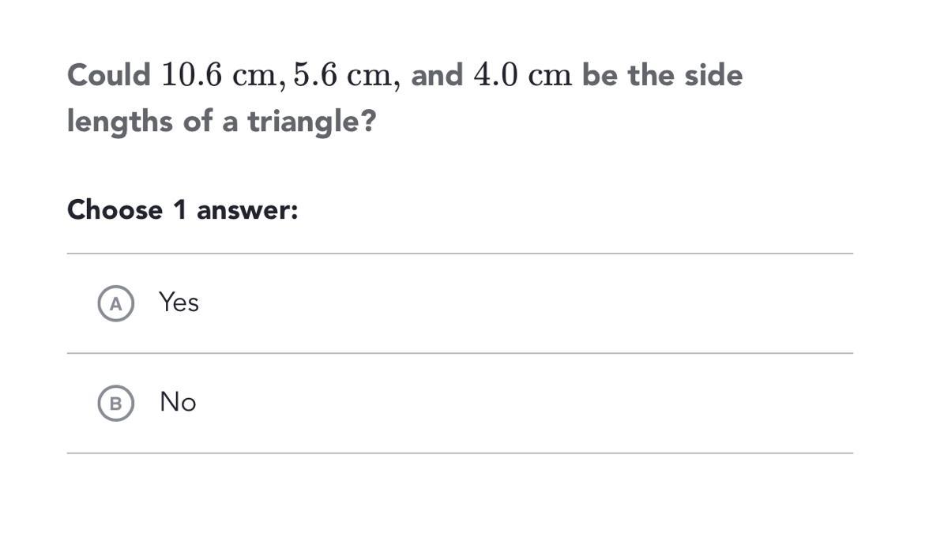Click the "be the side" question text
Viewport: 948px width, 560px height.
662,75
